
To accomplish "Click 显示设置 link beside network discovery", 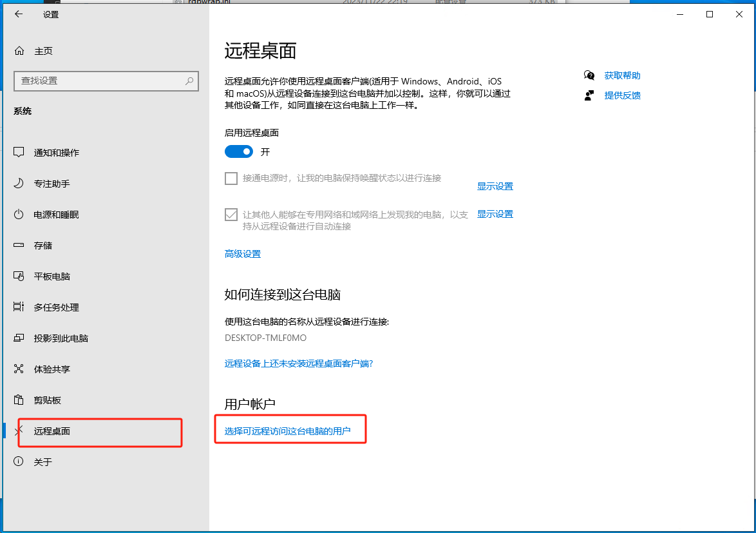I will tap(495, 214).
